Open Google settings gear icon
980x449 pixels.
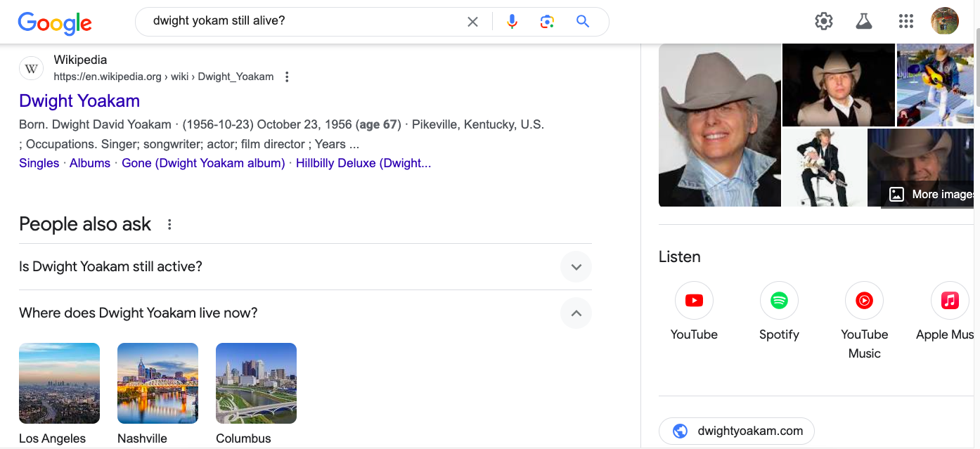[x=824, y=22]
